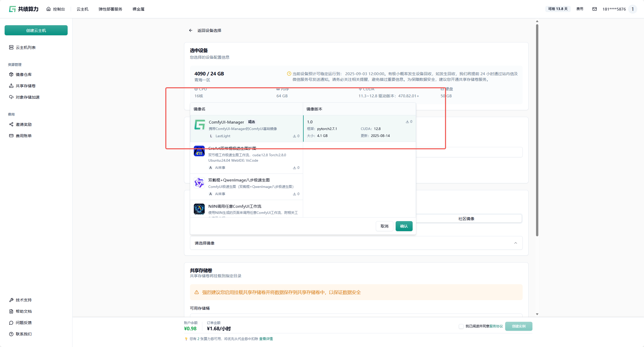Select image version 1.0

pyautogui.click(x=359, y=128)
